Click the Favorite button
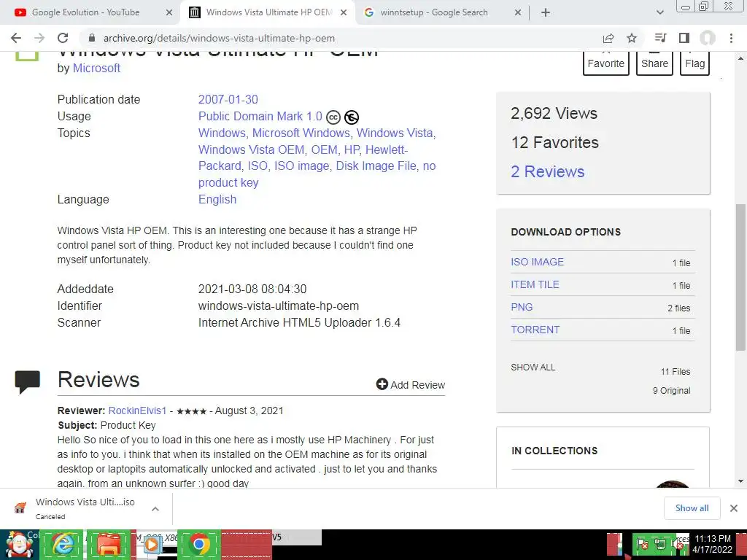Viewport: 747px width, 560px height. click(606, 63)
